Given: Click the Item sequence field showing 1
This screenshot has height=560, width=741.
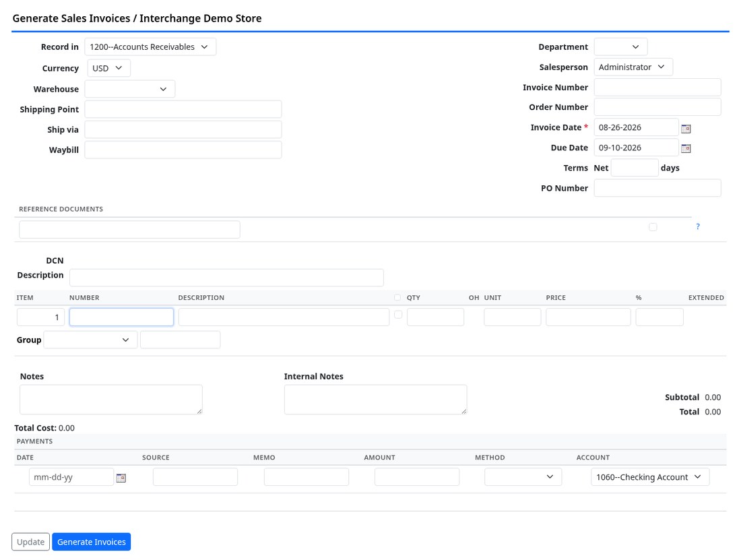Looking at the screenshot, I should [40, 317].
